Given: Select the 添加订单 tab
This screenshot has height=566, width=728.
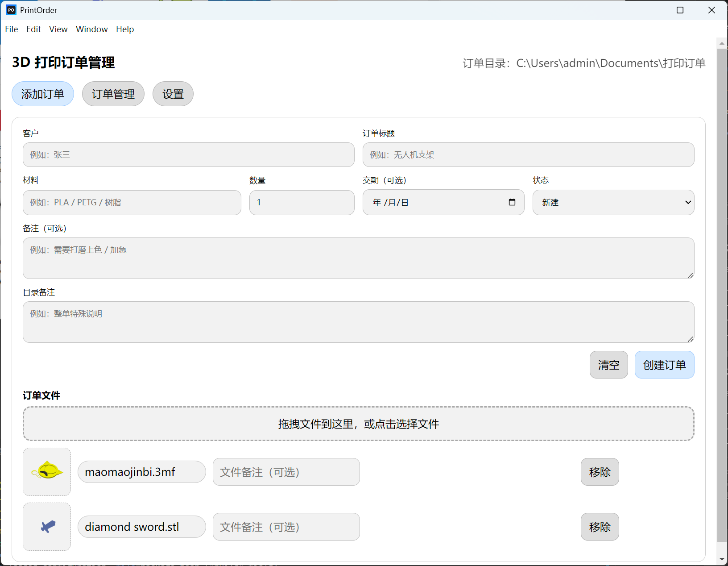Looking at the screenshot, I should pyautogui.click(x=43, y=94).
